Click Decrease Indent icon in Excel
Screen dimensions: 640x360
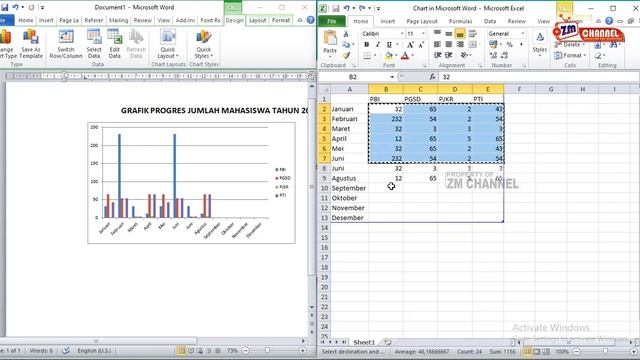click(437, 55)
